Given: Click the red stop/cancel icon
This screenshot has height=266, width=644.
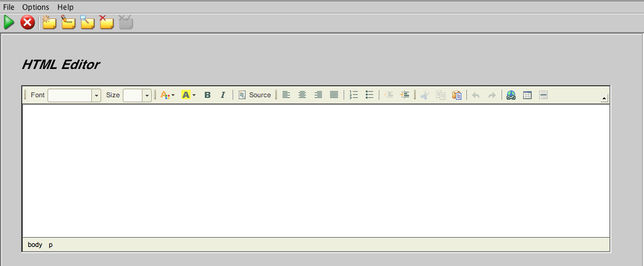Looking at the screenshot, I should click(28, 22).
